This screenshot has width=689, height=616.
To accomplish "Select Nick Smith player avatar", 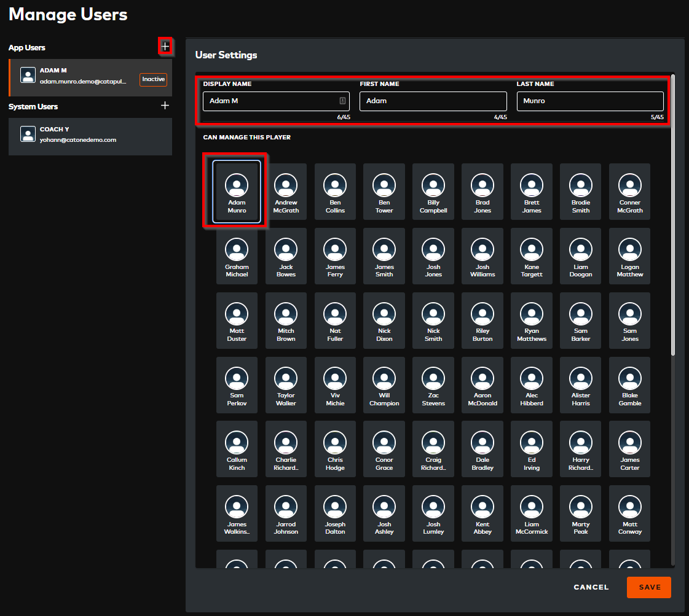I will (433, 314).
